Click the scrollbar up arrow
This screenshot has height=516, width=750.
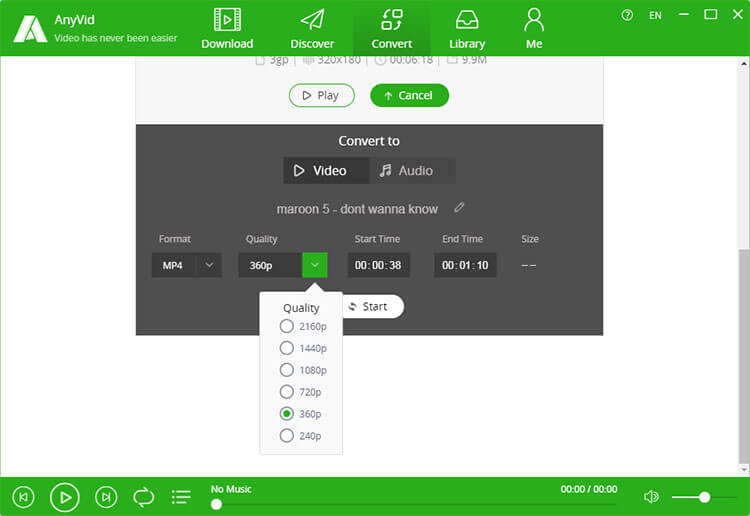click(x=744, y=63)
